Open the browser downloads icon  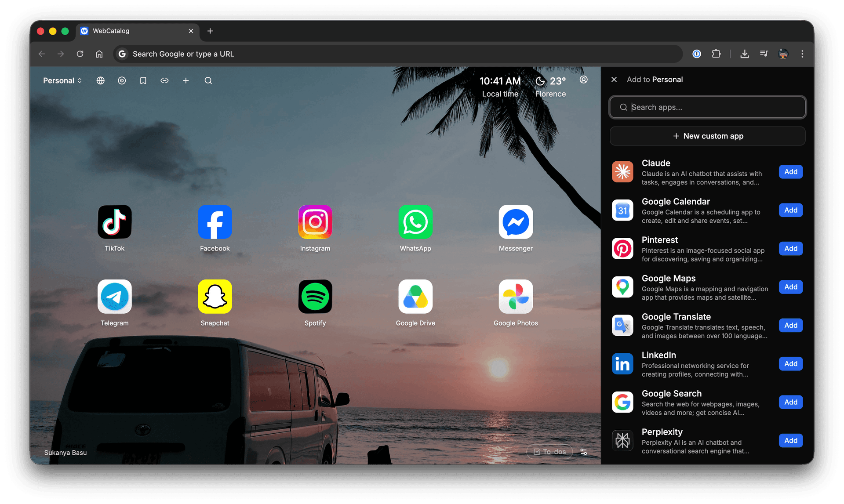coord(744,54)
